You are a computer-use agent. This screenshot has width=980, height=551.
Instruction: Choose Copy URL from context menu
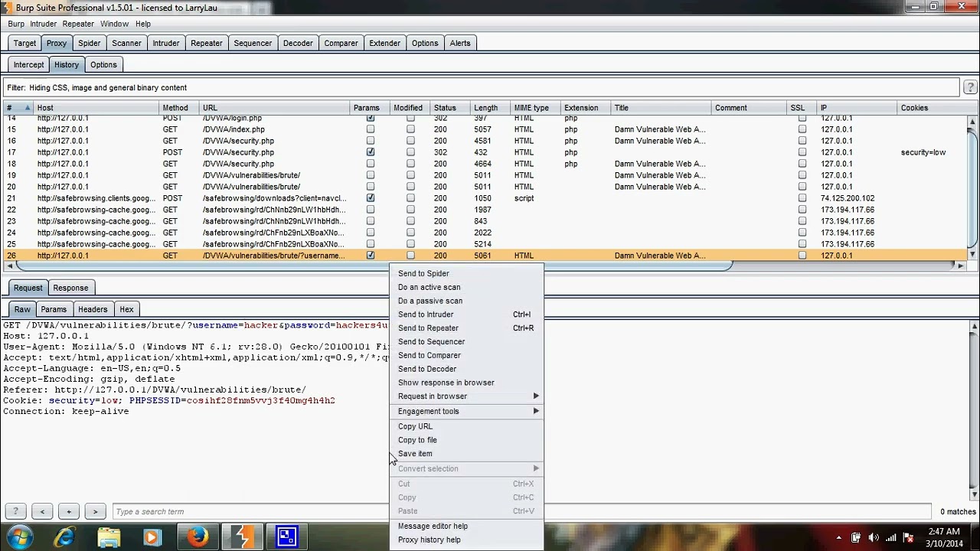(467, 426)
